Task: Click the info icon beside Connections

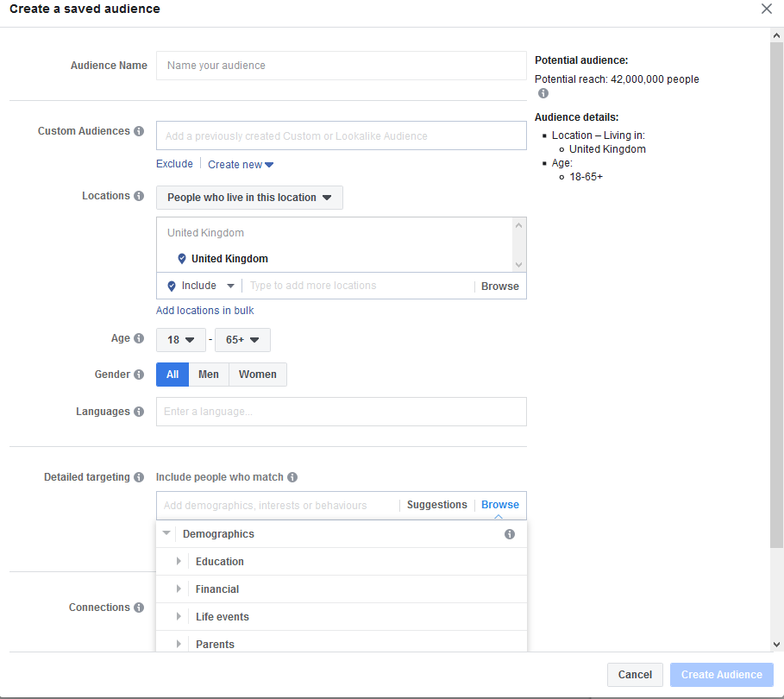Action: pyautogui.click(x=140, y=608)
